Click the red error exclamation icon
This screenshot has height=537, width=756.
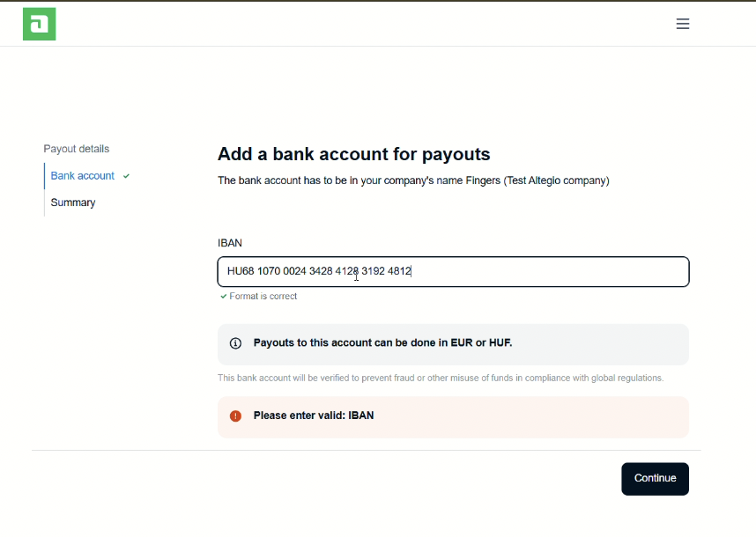[235, 416]
